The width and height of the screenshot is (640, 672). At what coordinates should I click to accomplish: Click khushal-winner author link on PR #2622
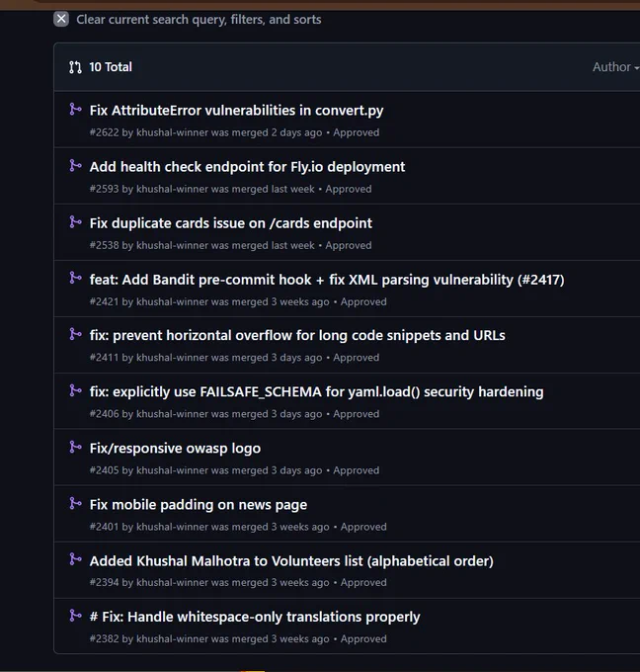pos(172,132)
